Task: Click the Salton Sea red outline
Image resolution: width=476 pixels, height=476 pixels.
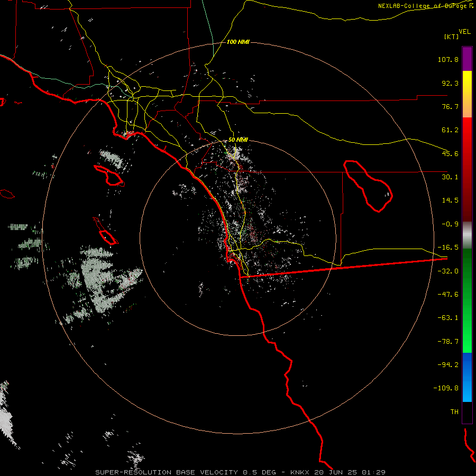Action: pyautogui.click(x=368, y=186)
